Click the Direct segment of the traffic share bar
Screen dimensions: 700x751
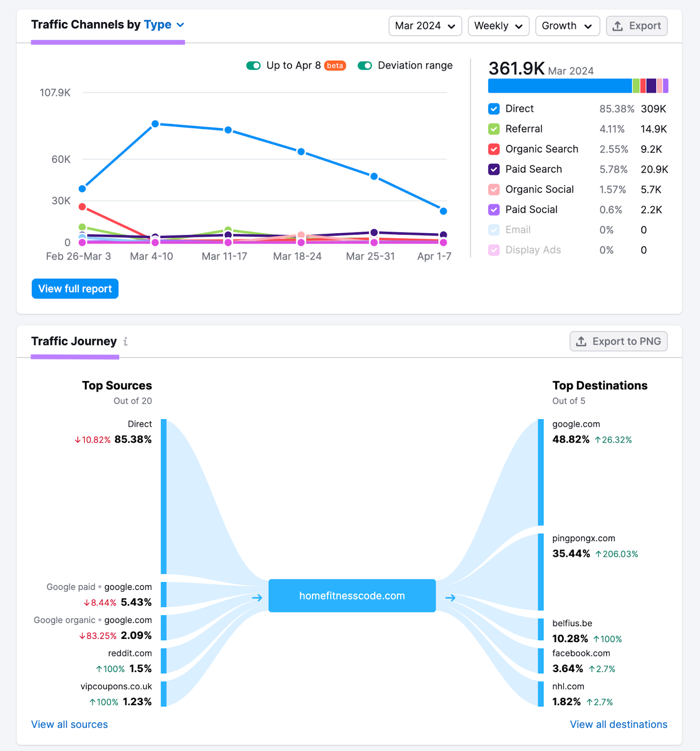pyautogui.click(x=560, y=86)
